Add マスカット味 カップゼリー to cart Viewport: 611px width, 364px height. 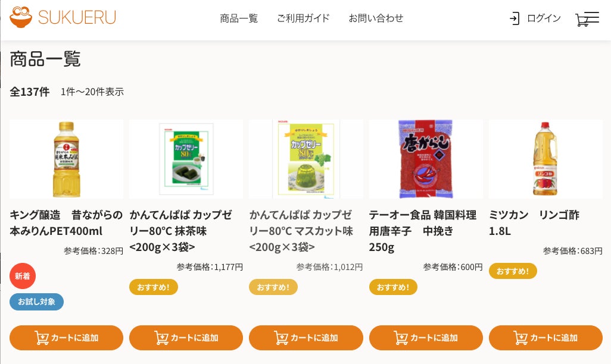tap(306, 337)
